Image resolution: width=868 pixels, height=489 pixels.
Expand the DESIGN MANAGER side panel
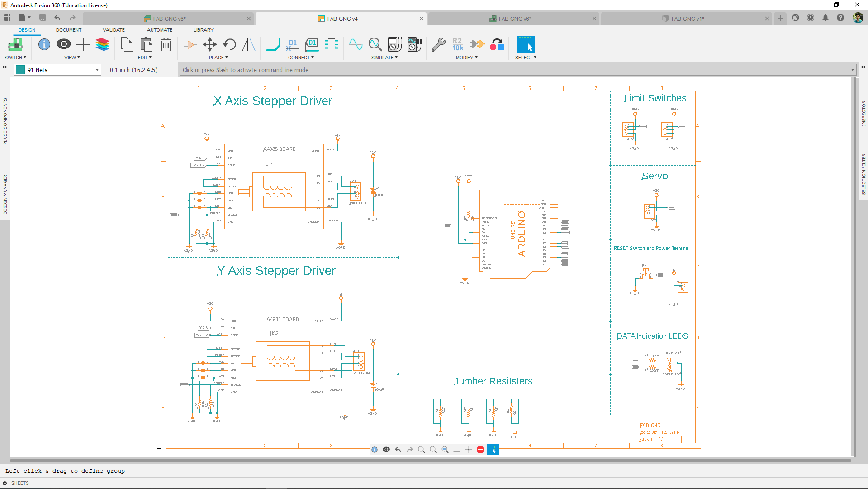[5, 194]
